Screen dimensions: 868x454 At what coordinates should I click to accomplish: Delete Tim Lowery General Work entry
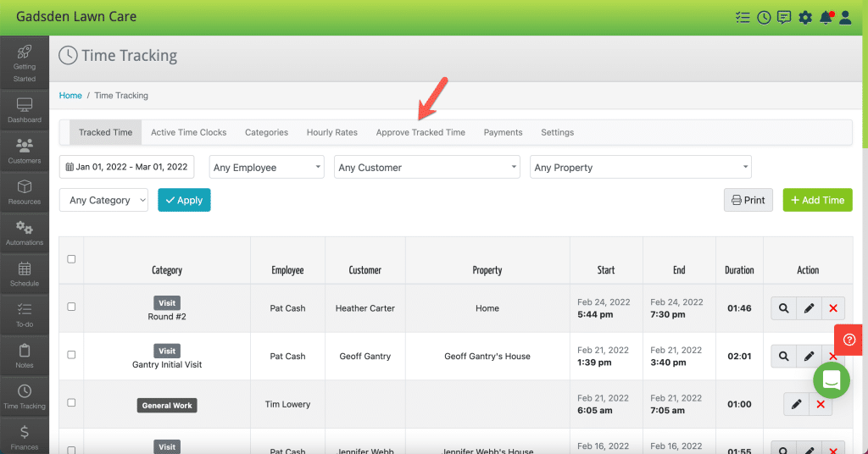coord(821,404)
